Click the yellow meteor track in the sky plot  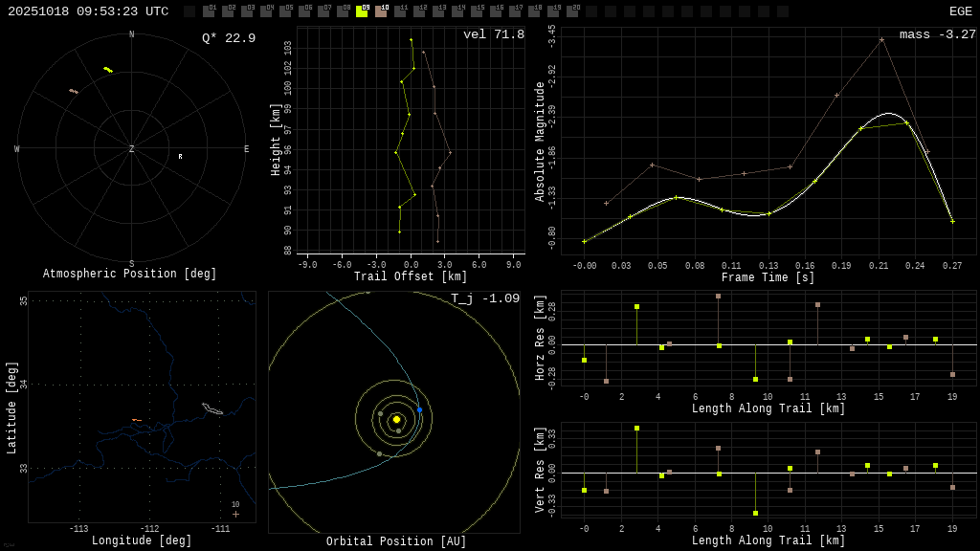coord(108,70)
